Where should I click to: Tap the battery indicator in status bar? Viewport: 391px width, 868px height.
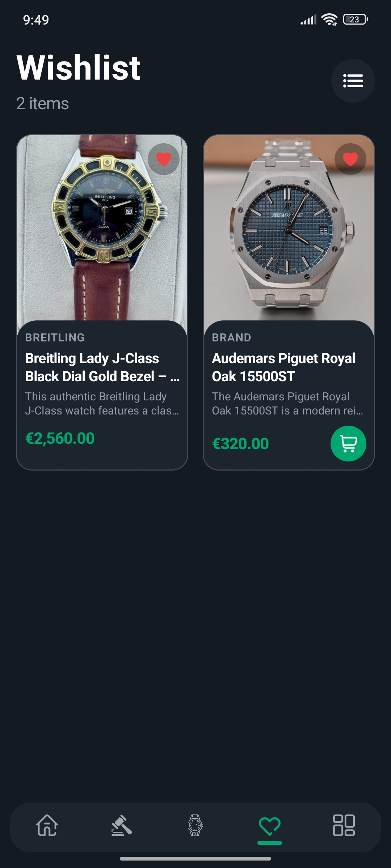pyautogui.click(x=355, y=20)
